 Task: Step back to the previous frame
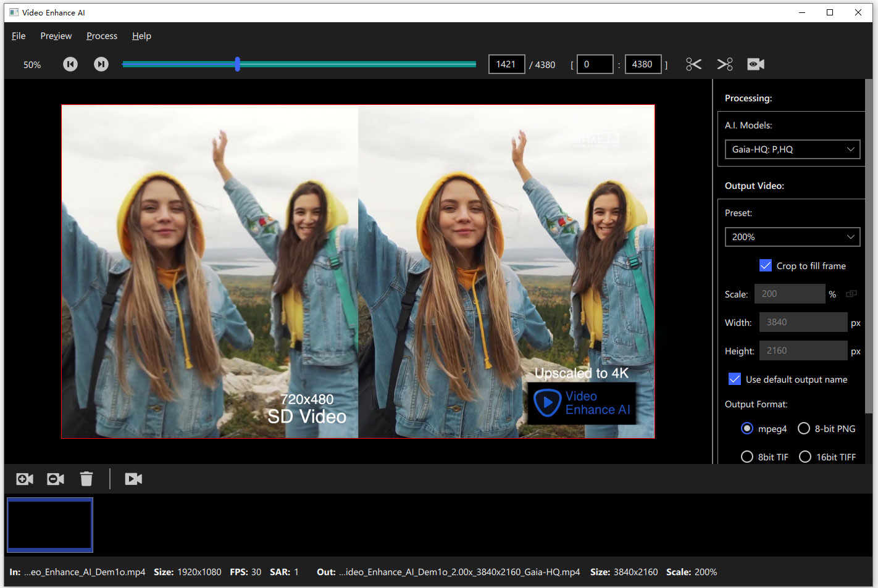(x=70, y=64)
